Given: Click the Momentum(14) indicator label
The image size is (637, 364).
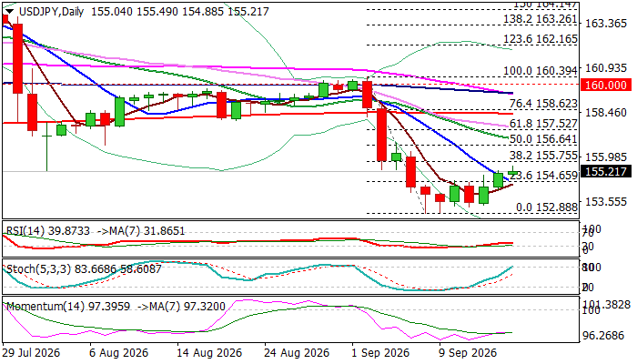Looking at the screenshot, I should 45,307.
